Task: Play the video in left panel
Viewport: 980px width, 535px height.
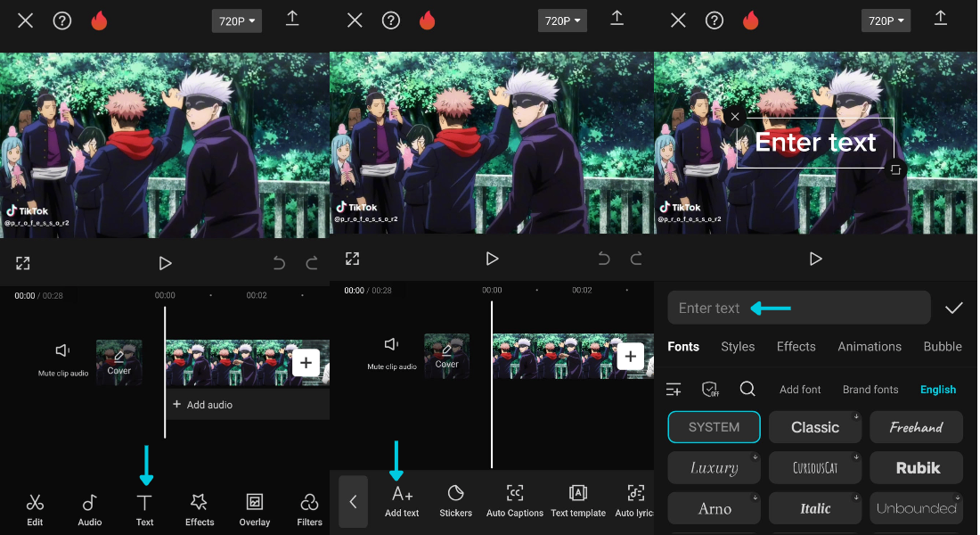Action: click(x=165, y=263)
